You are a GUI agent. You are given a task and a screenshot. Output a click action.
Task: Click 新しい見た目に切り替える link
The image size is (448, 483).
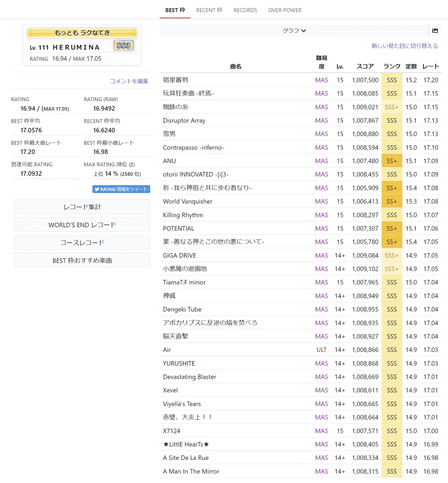click(405, 46)
